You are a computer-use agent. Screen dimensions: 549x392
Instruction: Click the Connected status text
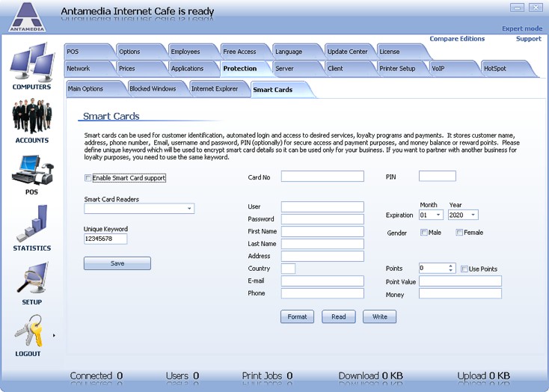click(96, 376)
